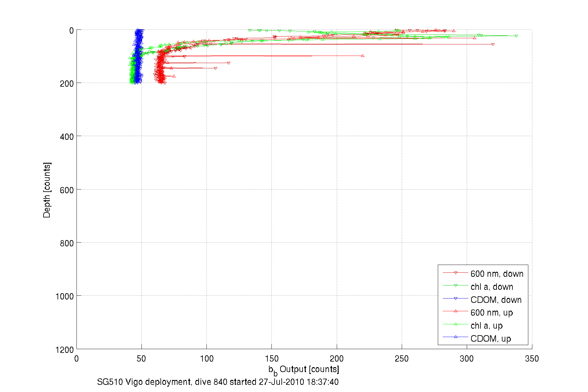588x392 pixels.
Task: Click the x-axis tick label 250
Action: pyautogui.click(x=402, y=359)
